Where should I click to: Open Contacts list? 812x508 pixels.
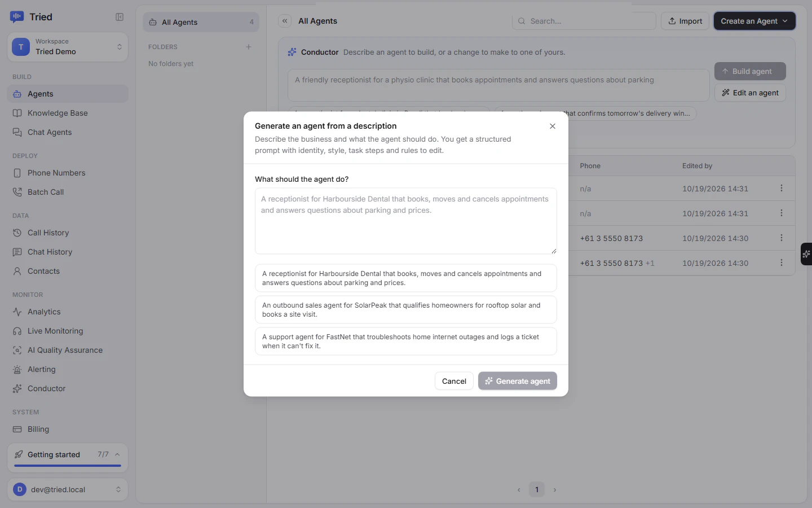pos(68,271)
